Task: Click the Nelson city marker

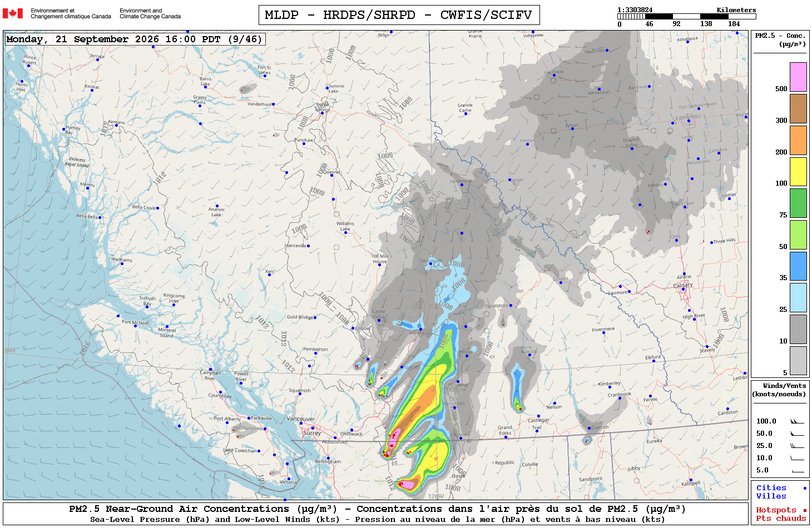Action: coord(554,403)
